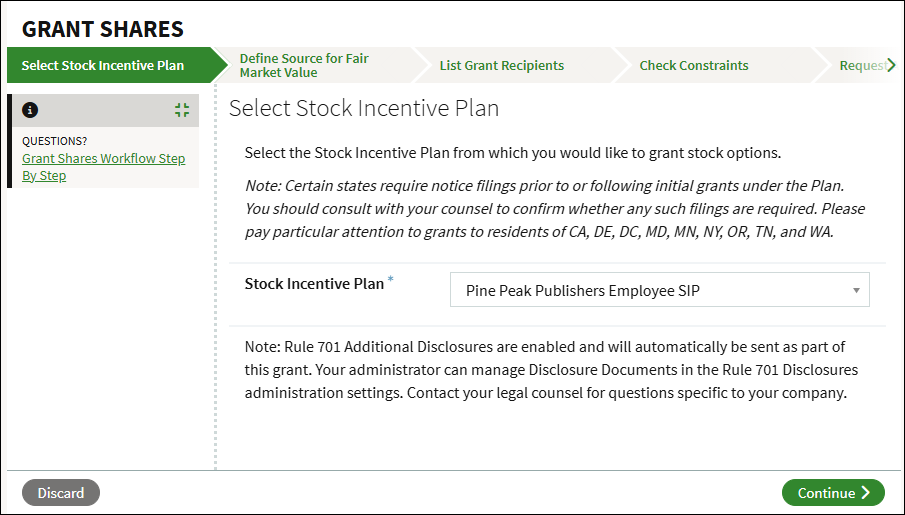Expand plan list using the small dropdown arrow
Screen dimensions: 905x515
click(856, 291)
